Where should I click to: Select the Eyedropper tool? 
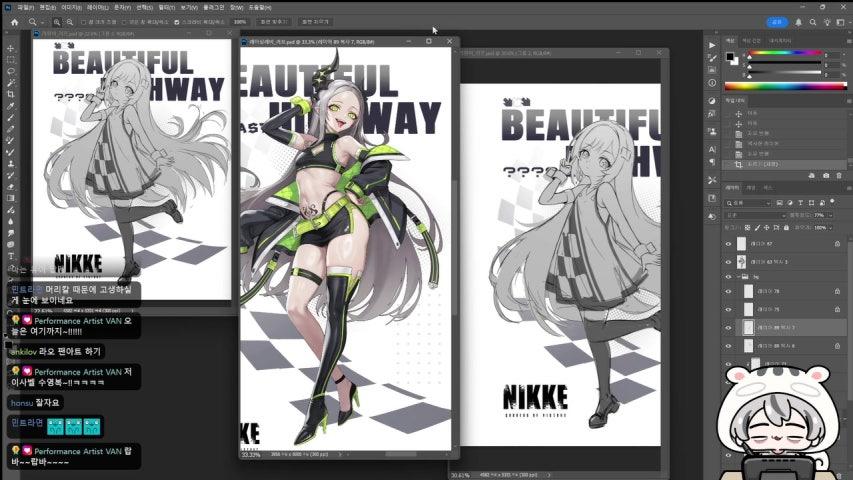10,106
